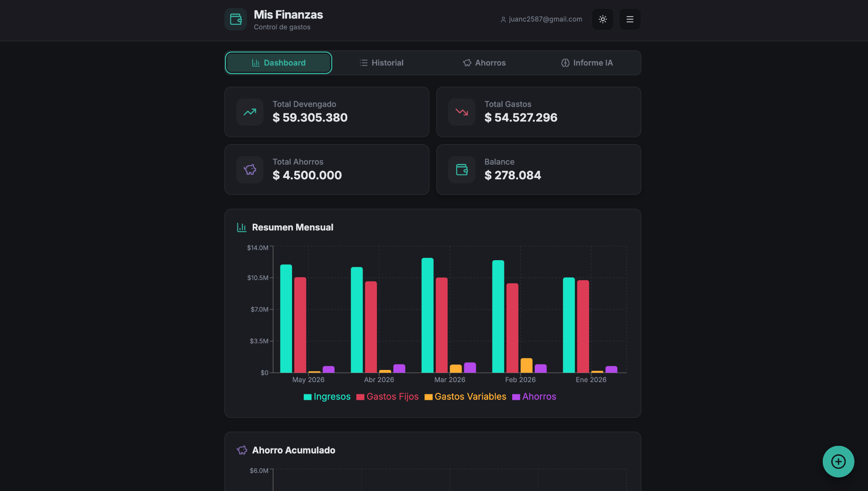
Task: Click the Mar 2026 Ingresos bar
Action: click(428, 315)
